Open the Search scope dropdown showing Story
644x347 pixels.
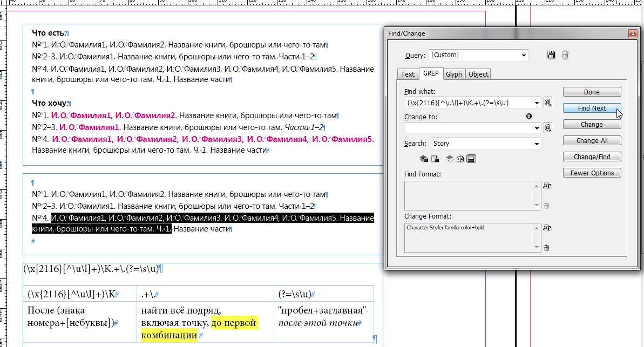point(486,144)
